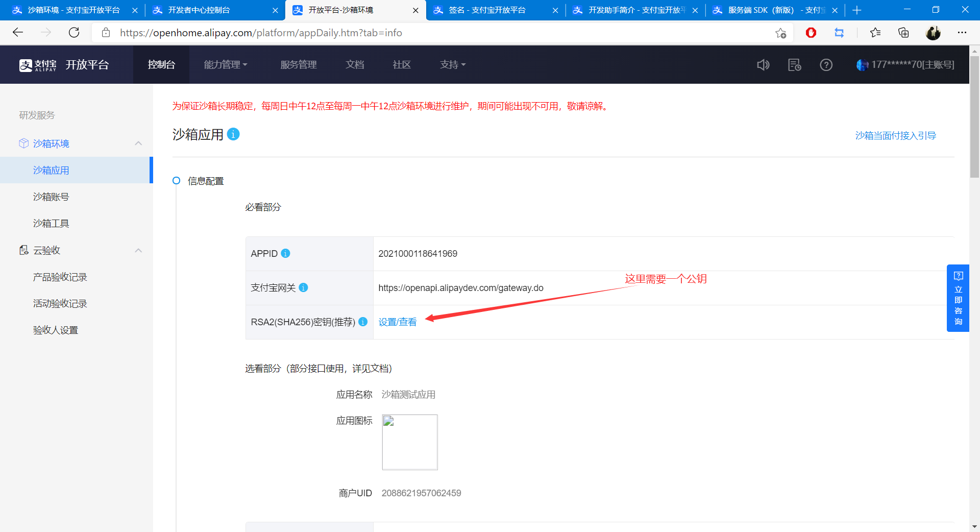Viewport: 980px width, 532px height.
Task: Open a new browser tab
Action: 857,10
